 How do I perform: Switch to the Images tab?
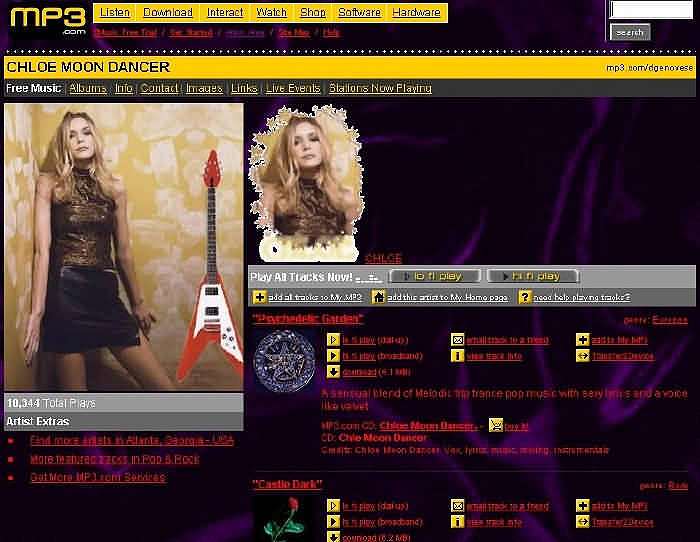(x=204, y=88)
